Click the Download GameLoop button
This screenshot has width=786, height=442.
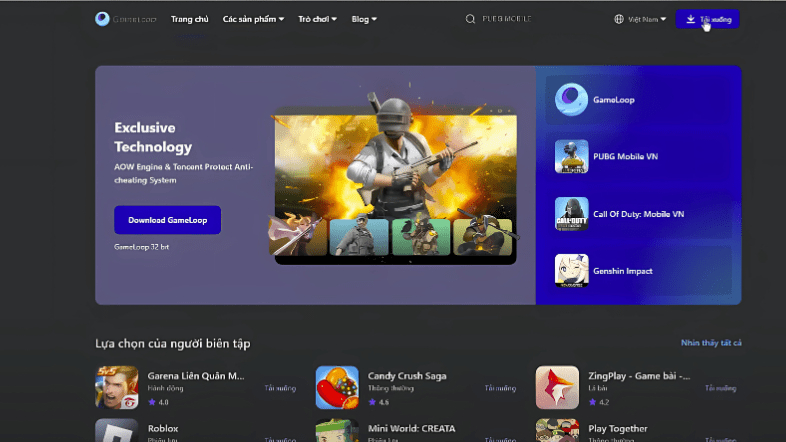167,220
